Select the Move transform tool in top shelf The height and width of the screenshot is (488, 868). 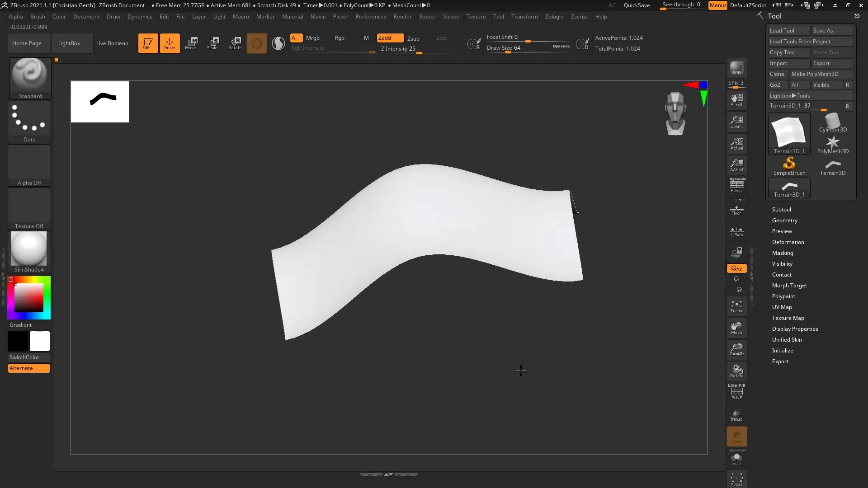[191, 43]
